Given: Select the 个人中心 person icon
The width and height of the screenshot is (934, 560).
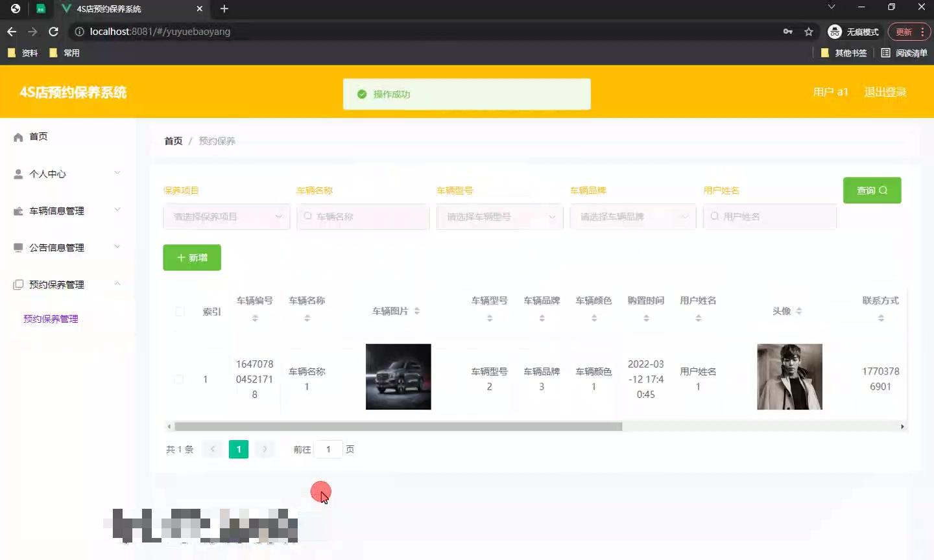Looking at the screenshot, I should click(16, 173).
